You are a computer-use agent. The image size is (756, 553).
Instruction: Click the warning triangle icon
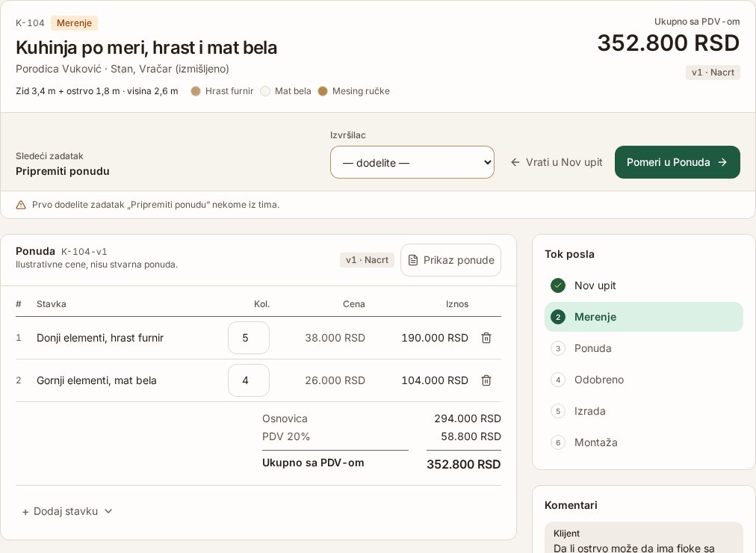coord(21,205)
